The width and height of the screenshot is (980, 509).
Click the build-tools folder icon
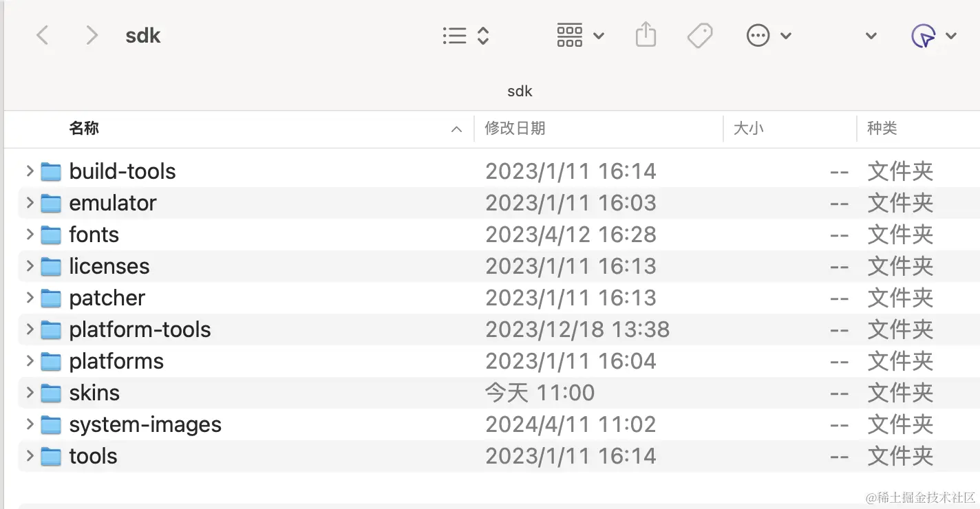point(51,171)
